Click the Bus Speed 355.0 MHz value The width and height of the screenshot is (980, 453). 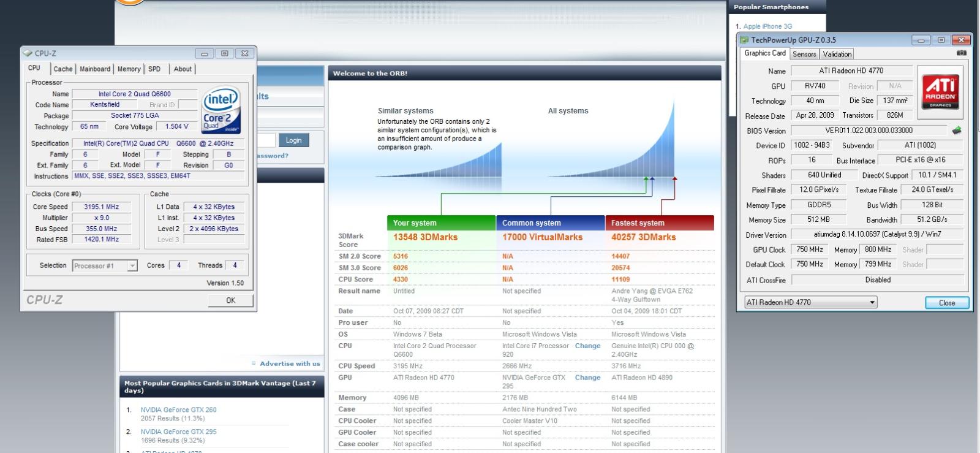point(102,229)
